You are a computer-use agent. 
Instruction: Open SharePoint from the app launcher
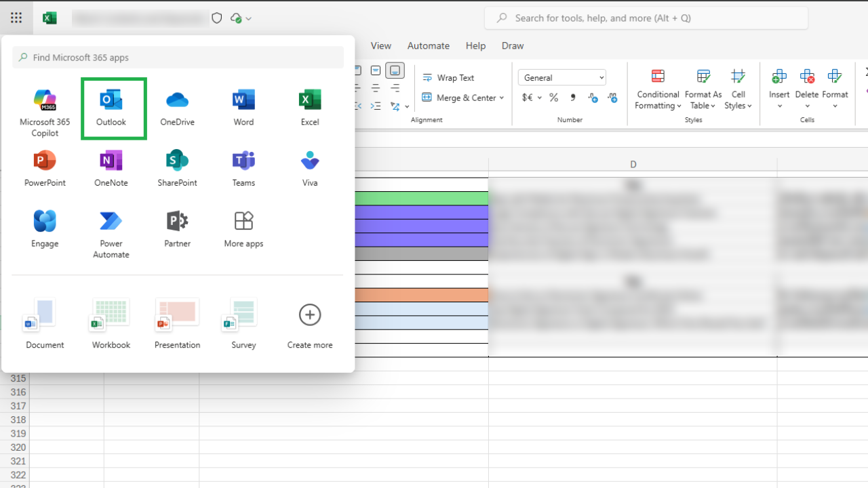[177, 169]
